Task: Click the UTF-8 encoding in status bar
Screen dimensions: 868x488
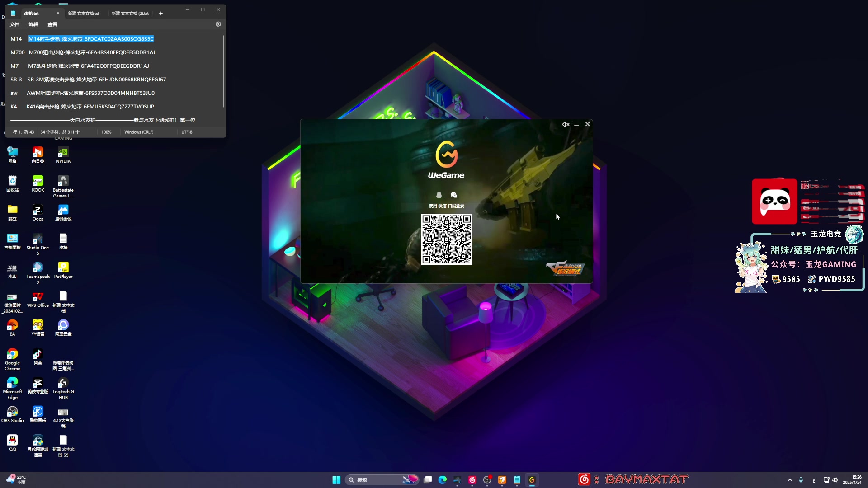Action: 187,132
